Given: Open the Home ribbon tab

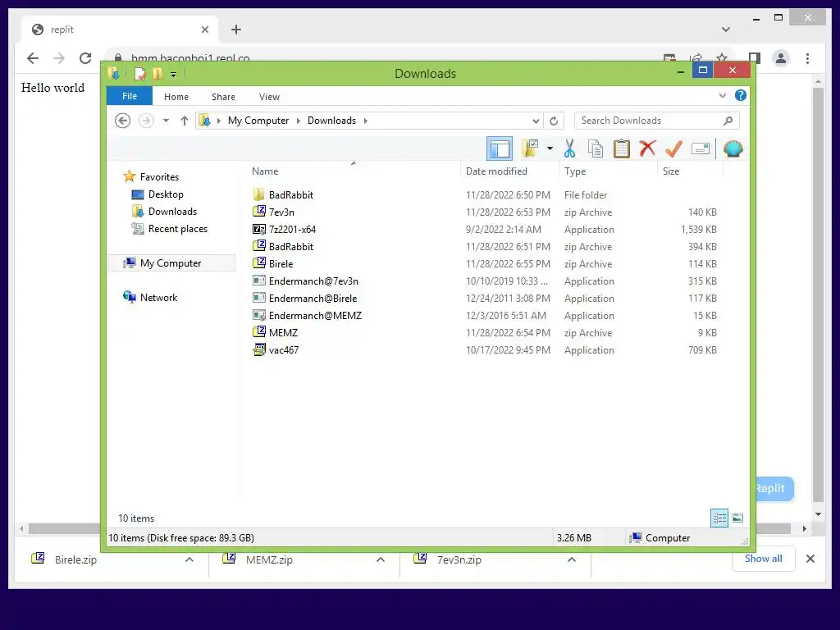Looking at the screenshot, I should pos(176,97).
